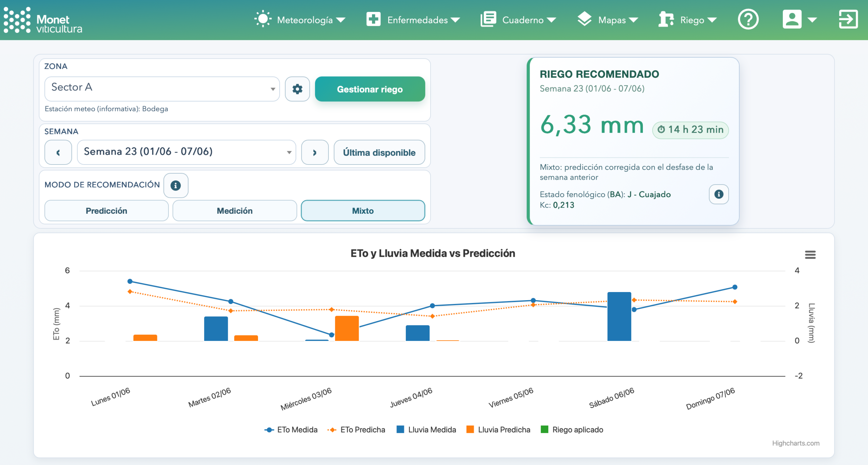
Task: Click the Monet viticultura logo
Action: [43, 20]
